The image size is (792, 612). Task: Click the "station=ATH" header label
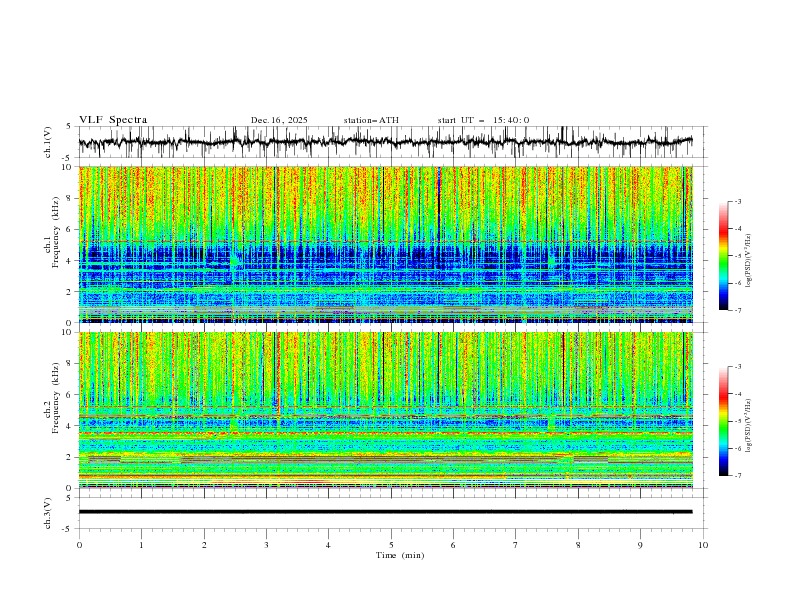point(371,120)
